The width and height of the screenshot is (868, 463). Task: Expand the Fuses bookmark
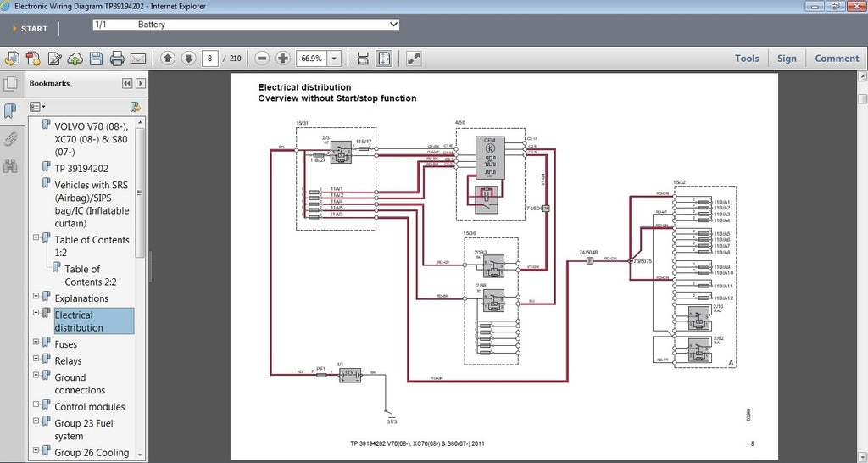coord(36,342)
